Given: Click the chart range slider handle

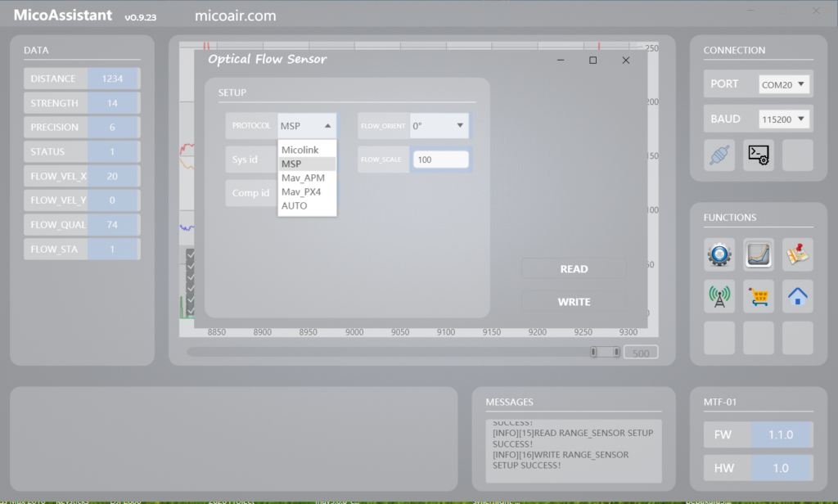Looking at the screenshot, I should 606,352.
